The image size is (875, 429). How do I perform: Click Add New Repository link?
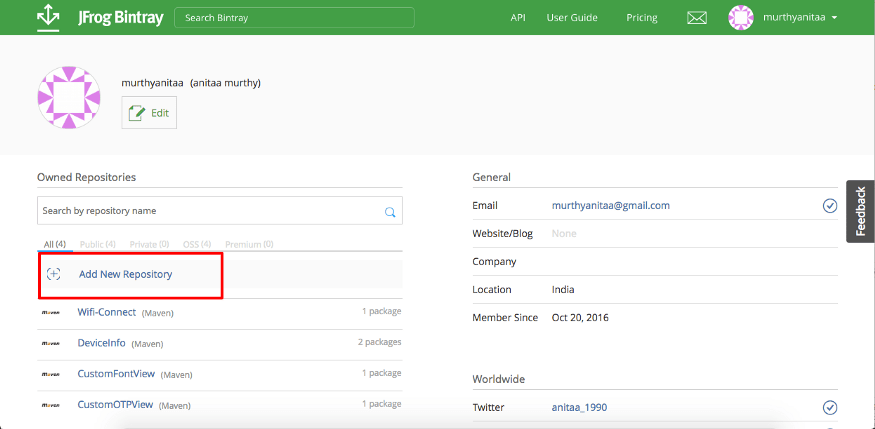click(x=126, y=274)
